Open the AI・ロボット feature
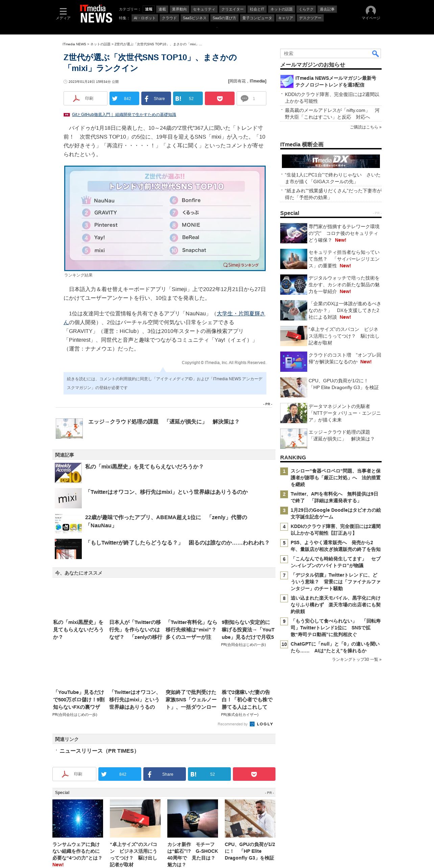434x868 pixels. coord(145,18)
